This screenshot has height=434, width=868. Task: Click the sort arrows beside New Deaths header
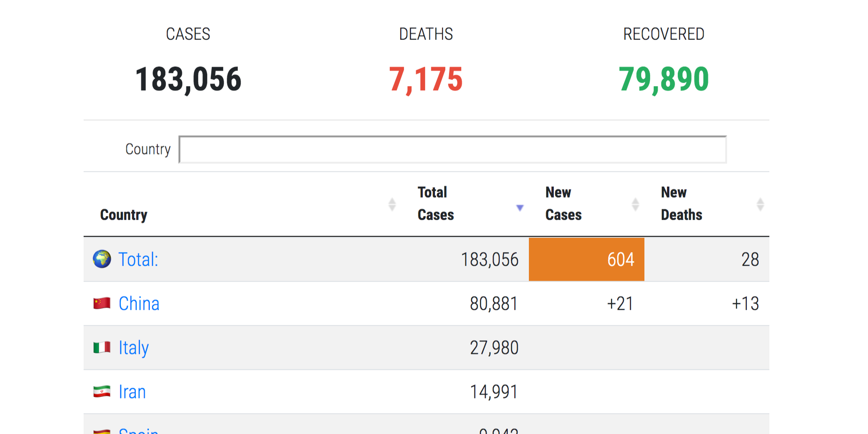(x=761, y=204)
